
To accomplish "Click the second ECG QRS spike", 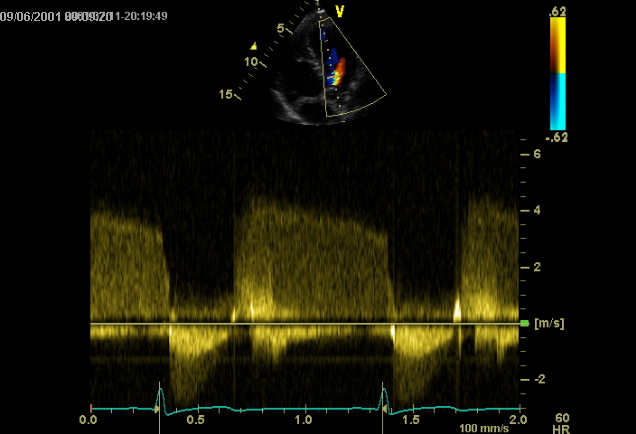I will tap(383, 400).
